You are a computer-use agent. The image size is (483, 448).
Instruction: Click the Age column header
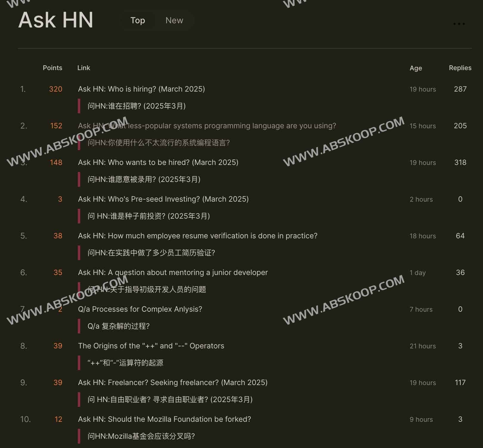[416, 68]
